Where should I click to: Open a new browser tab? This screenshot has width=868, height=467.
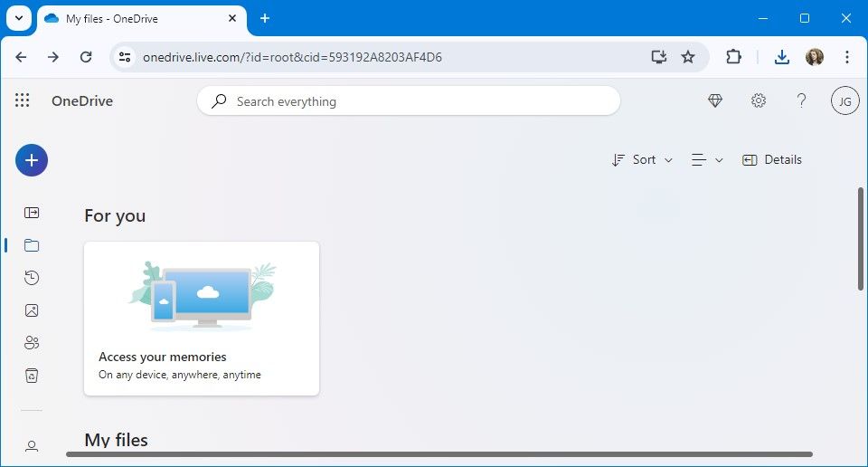coord(265,18)
